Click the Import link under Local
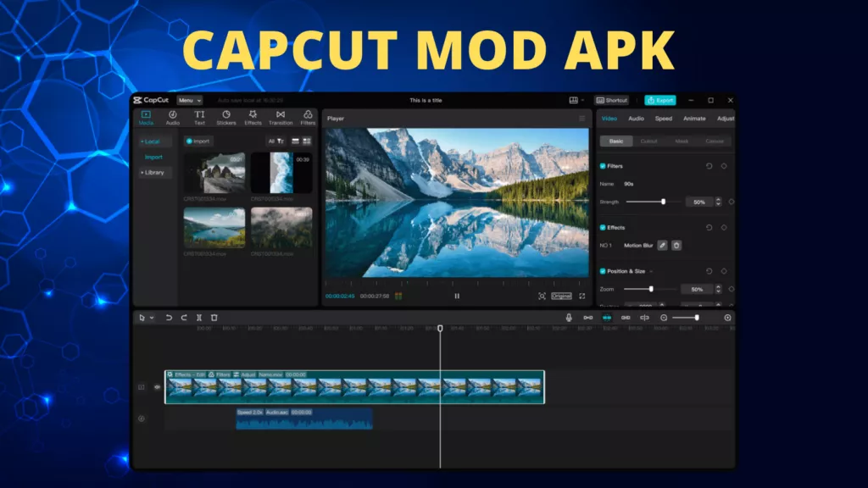 pyautogui.click(x=153, y=157)
